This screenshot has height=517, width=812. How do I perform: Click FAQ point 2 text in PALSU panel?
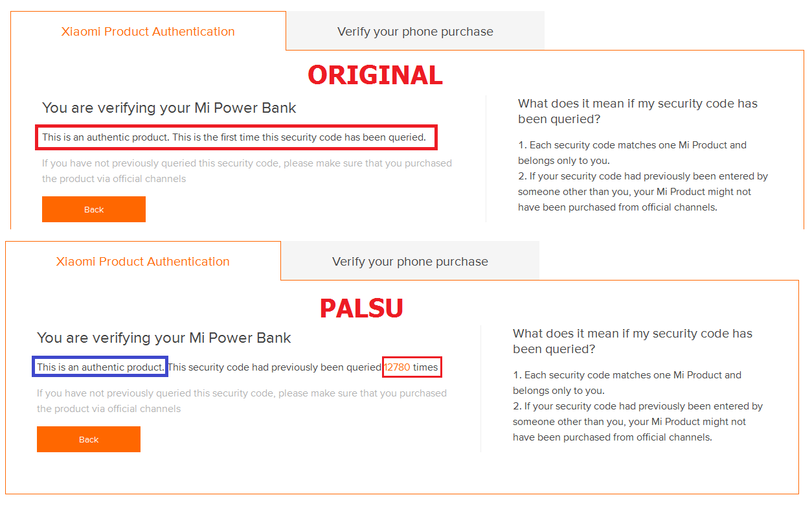637,421
